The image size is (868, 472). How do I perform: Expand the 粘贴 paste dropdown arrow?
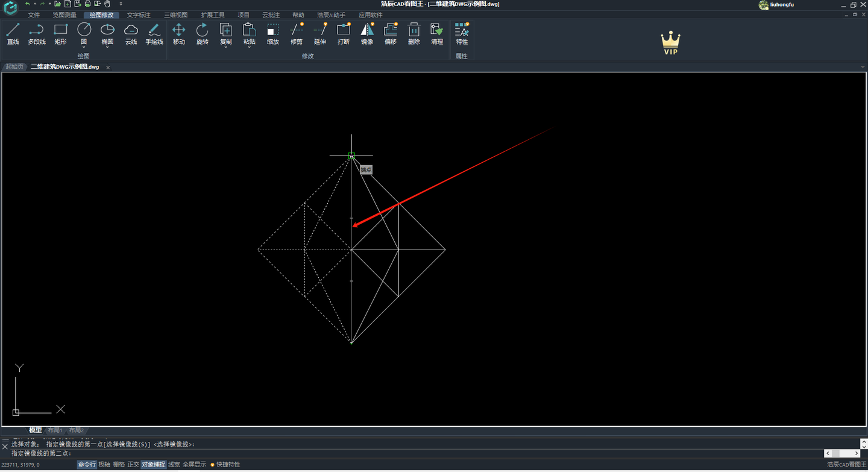tap(250, 47)
